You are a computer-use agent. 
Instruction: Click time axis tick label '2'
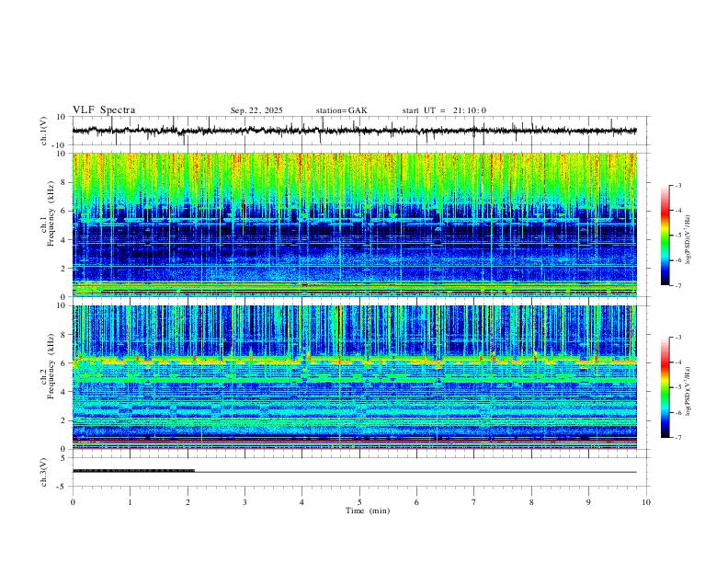[188, 502]
